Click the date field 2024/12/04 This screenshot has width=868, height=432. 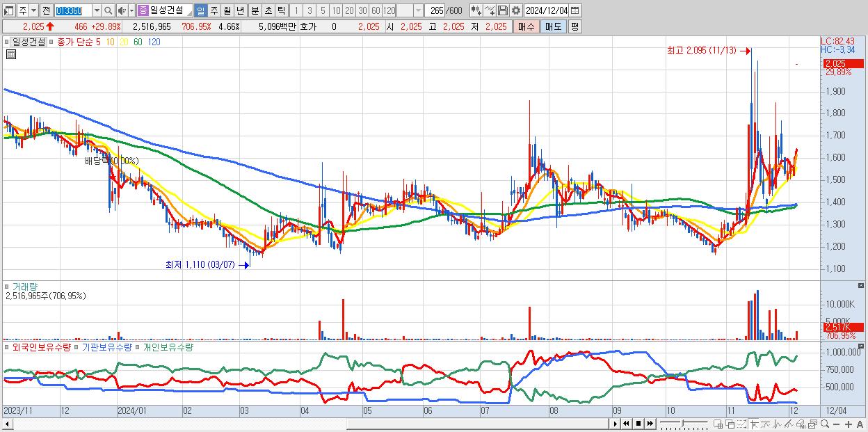click(546, 10)
